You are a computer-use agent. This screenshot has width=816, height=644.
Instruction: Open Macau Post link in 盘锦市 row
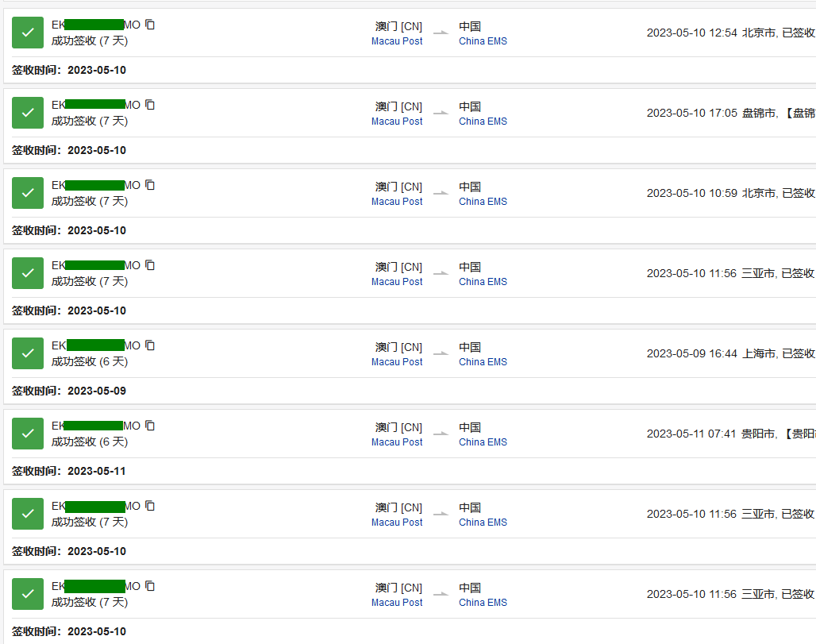pos(397,121)
